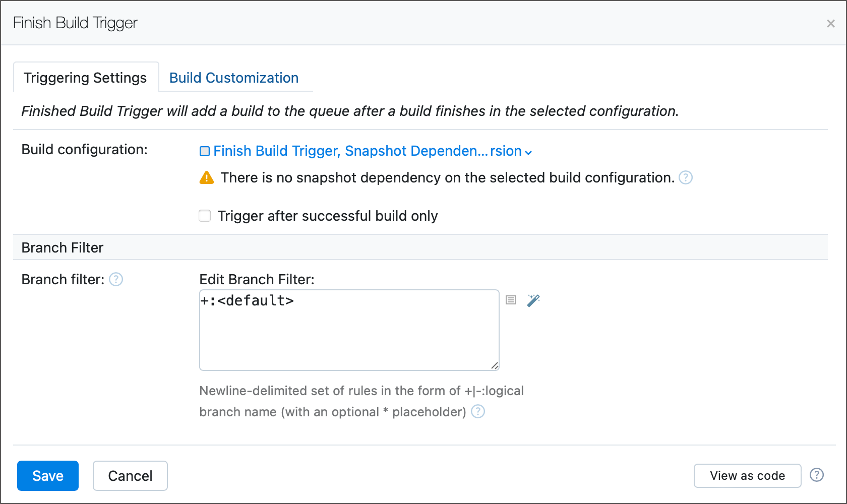Close the Finish Build Trigger dialog
The width and height of the screenshot is (847, 504).
tap(831, 23)
